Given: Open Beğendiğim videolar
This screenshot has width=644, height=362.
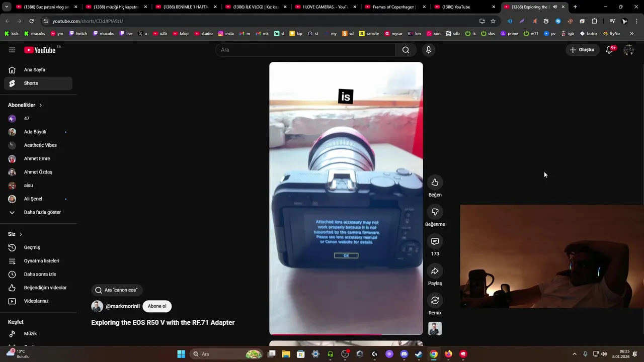Looking at the screenshot, I should click(38, 288).
